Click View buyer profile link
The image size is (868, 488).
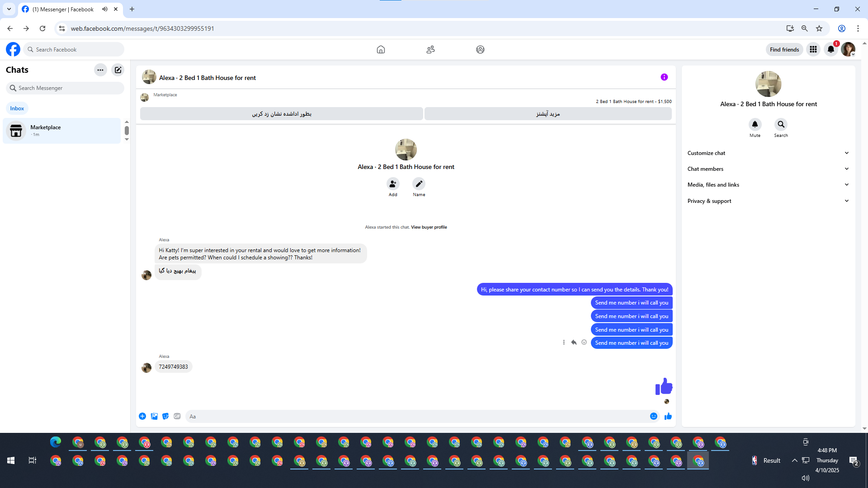[429, 227]
